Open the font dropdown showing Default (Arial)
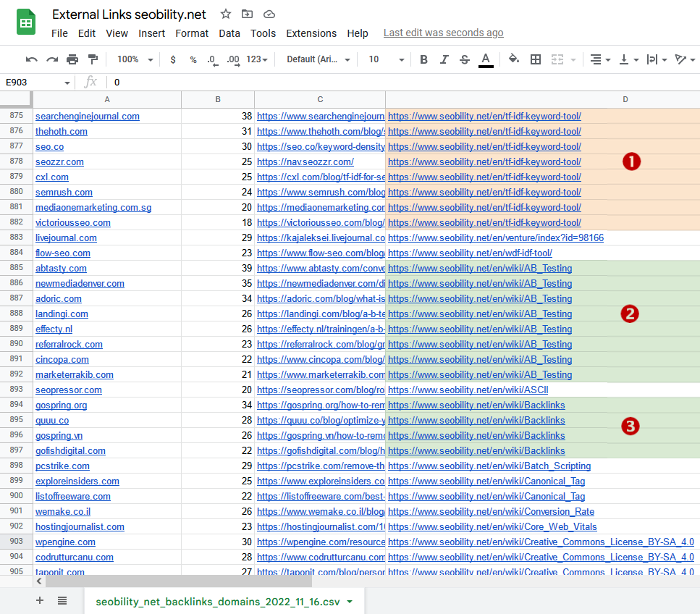The image size is (700, 614). pos(316,59)
